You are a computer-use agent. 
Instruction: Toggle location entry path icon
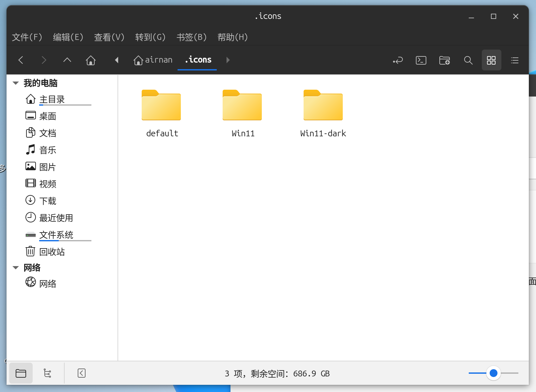click(x=398, y=60)
